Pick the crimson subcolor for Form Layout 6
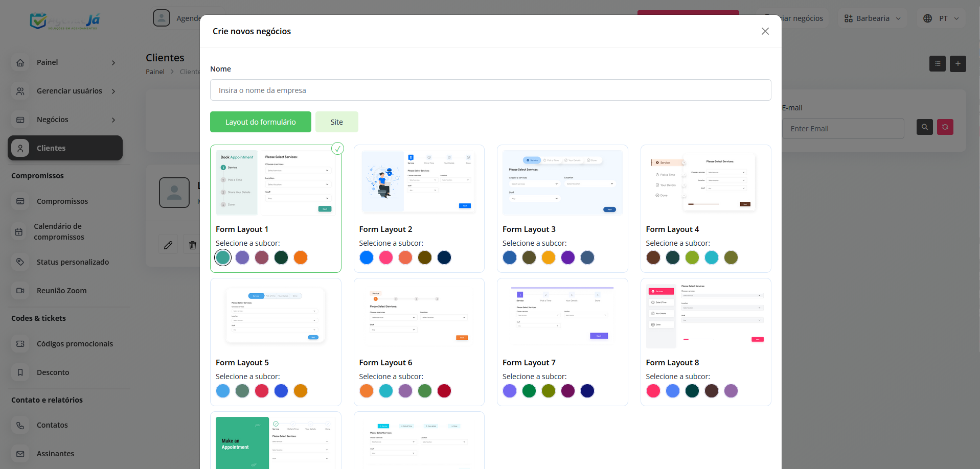 [x=444, y=391]
